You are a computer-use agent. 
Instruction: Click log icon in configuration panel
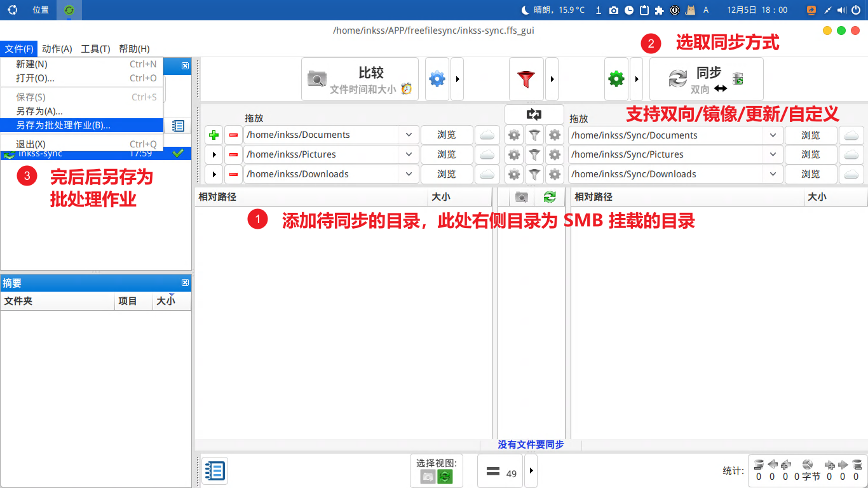click(x=179, y=126)
